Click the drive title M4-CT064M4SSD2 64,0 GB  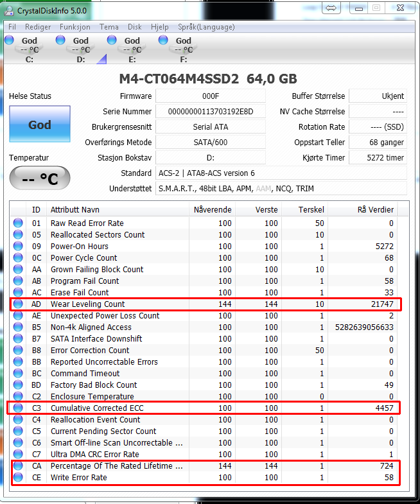208,79
